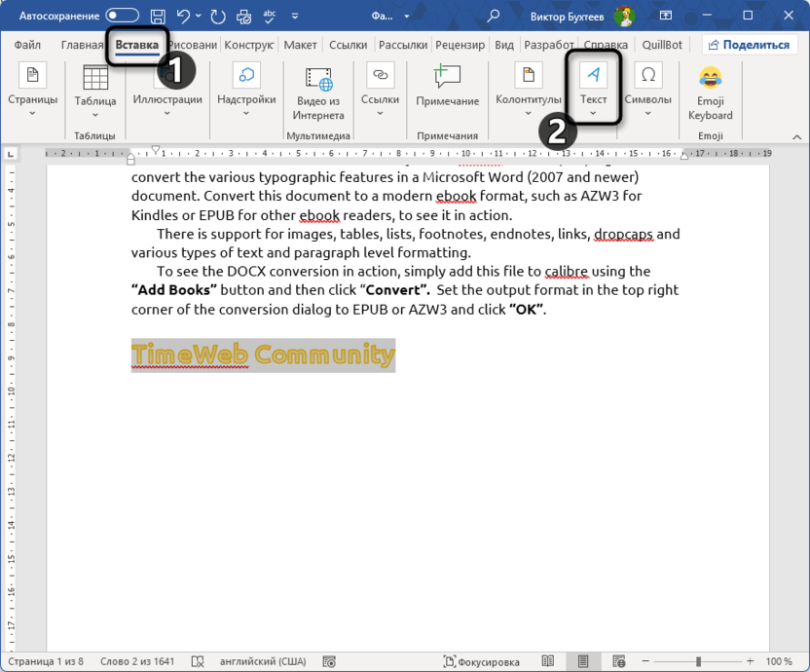Click the zoom slider handle

click(698, 661)
